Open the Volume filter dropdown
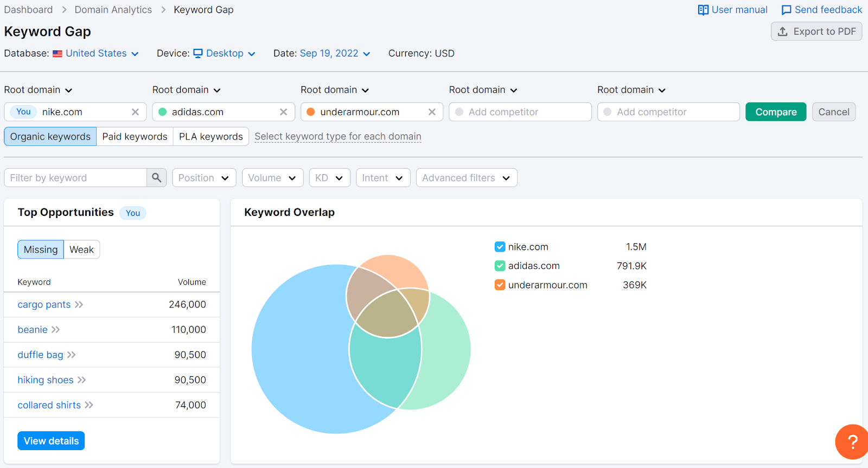 [272, 178]
